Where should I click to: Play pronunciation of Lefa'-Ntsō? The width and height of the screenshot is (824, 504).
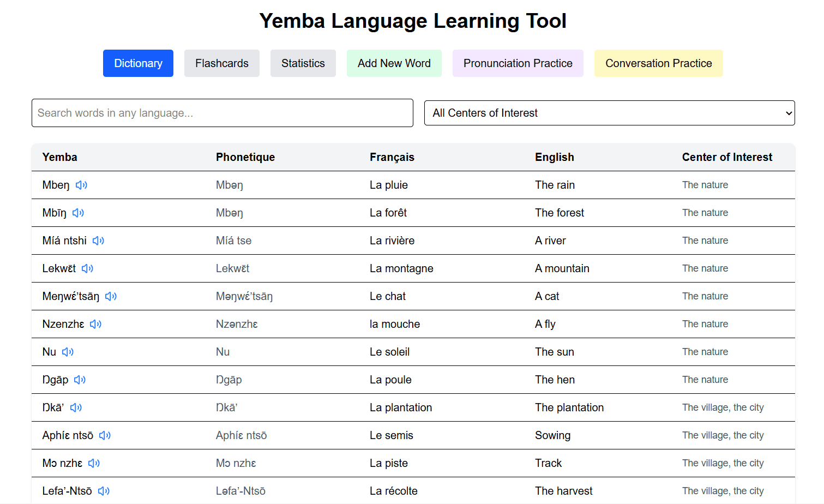click(x=104, y=491)
